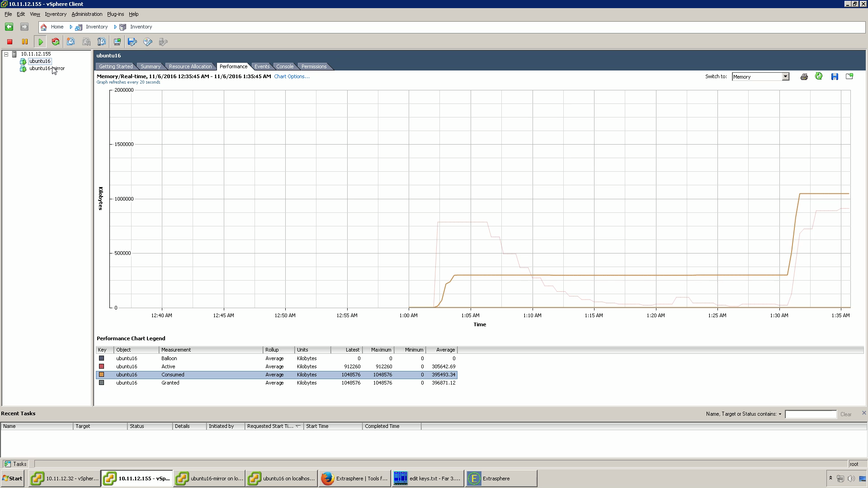Viewport: 868px width, 488px height.
Task: Pop up the chart in a new window
Action: tap(849, 76)
